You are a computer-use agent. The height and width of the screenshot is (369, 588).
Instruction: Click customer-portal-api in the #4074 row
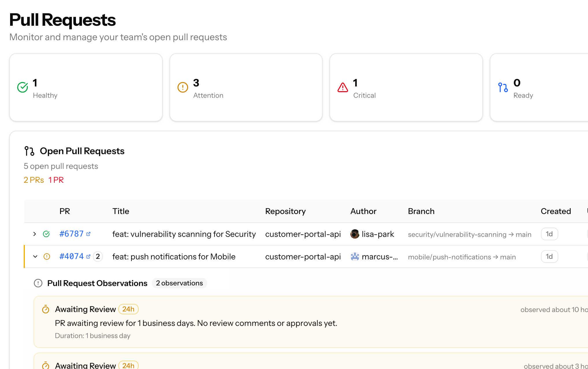tap(303, 257)
